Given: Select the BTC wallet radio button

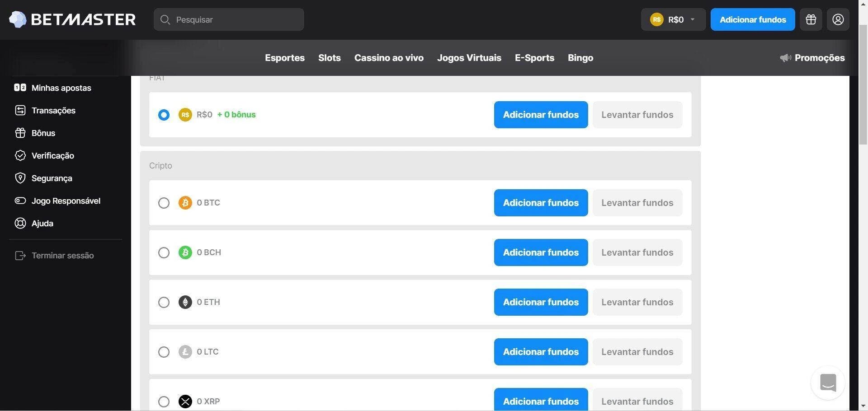Looking at the screenshot, I should [x=164, y=203].
